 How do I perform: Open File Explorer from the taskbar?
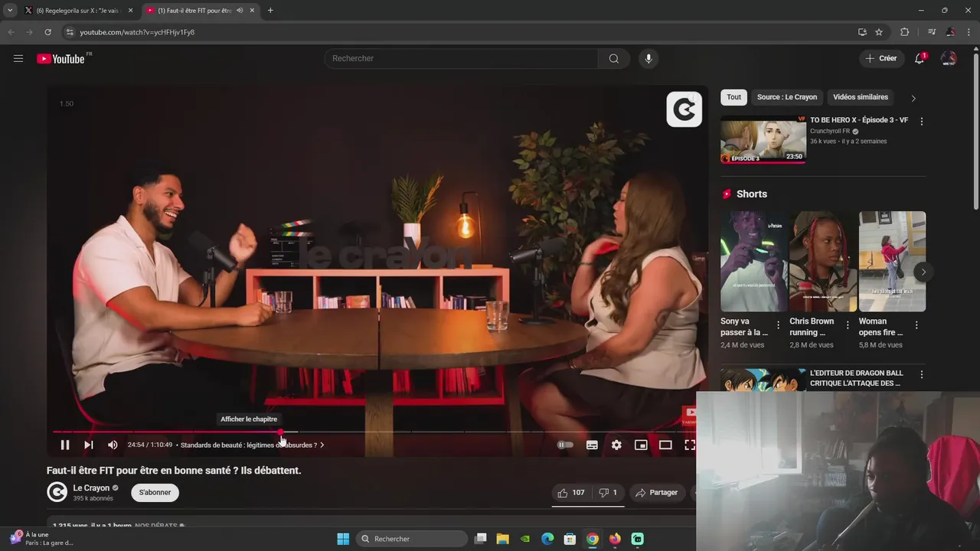pos(502,539)
